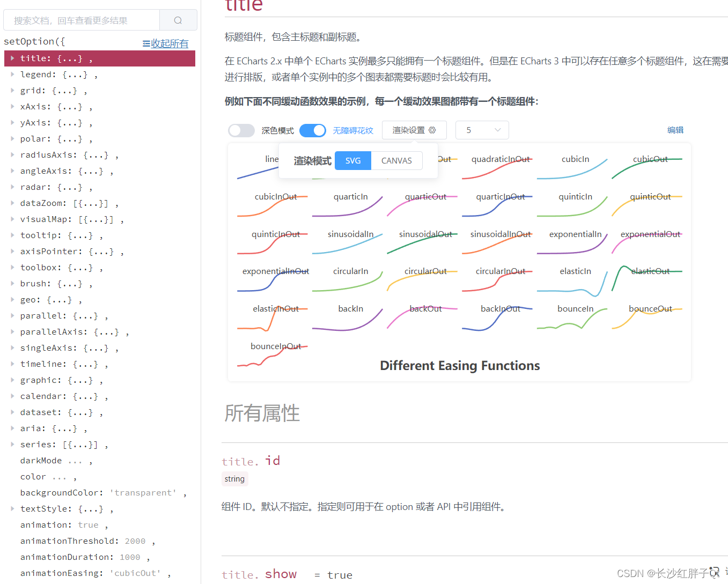Open the 渲染设置 render settings button
This screenshot has width=728, height=584.
tap(414, 130)
